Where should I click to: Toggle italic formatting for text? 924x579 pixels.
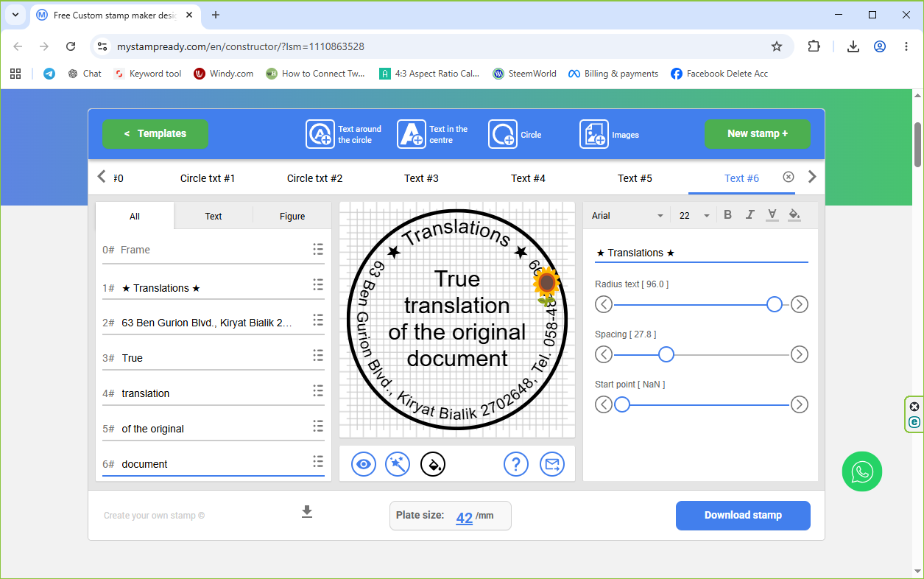750,215
